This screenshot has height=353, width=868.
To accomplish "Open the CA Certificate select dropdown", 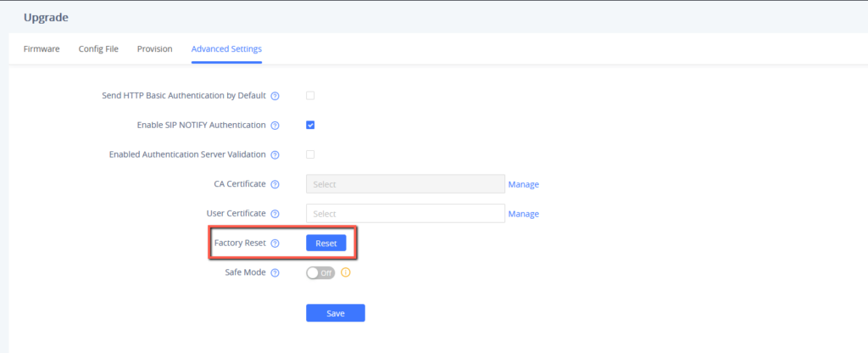I will point(405,184).
